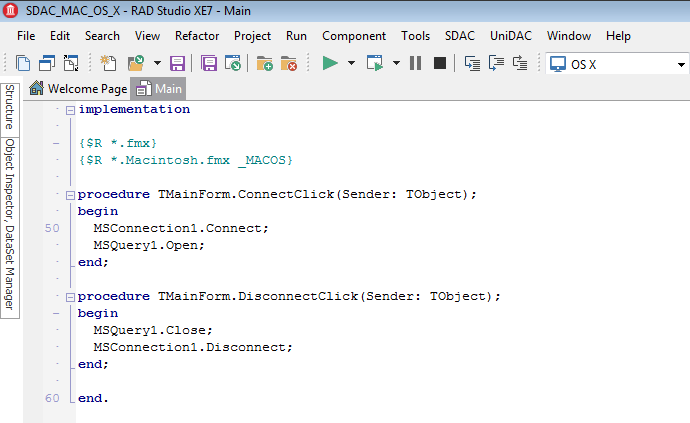Open the SDAC menu
Viewport: 690px width, 423px height.
[x=459, y=36]
